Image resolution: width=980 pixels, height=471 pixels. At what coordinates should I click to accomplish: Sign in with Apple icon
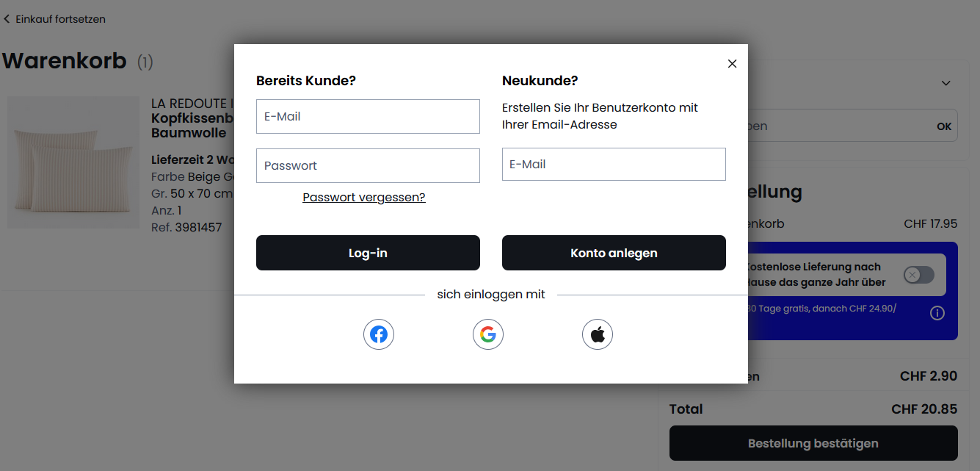point(598,335)
